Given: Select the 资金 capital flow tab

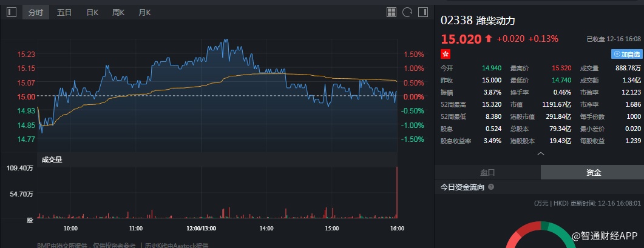Looking at the screenshot, I should coord(593,172).
